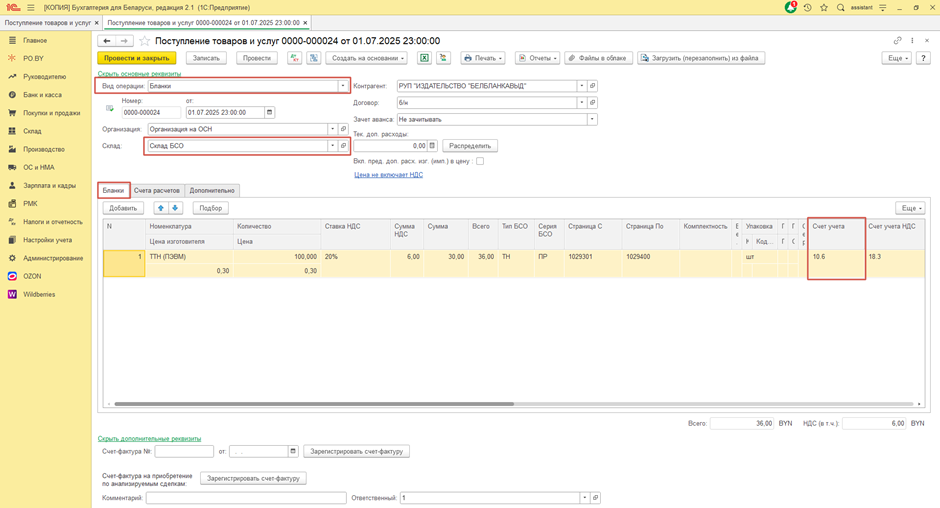Switch to Дополнительно tab
Screen dimensions: 940x508
[x=212, y=190]
